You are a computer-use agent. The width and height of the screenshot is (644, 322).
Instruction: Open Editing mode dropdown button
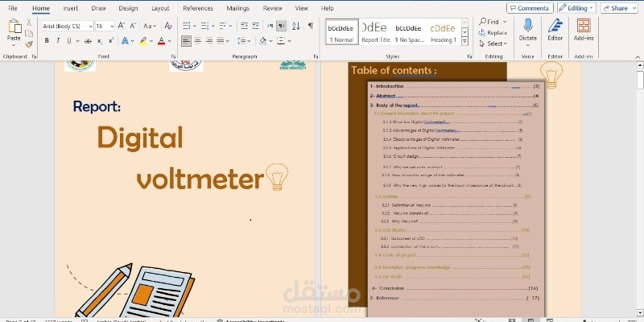click(576, 8)
